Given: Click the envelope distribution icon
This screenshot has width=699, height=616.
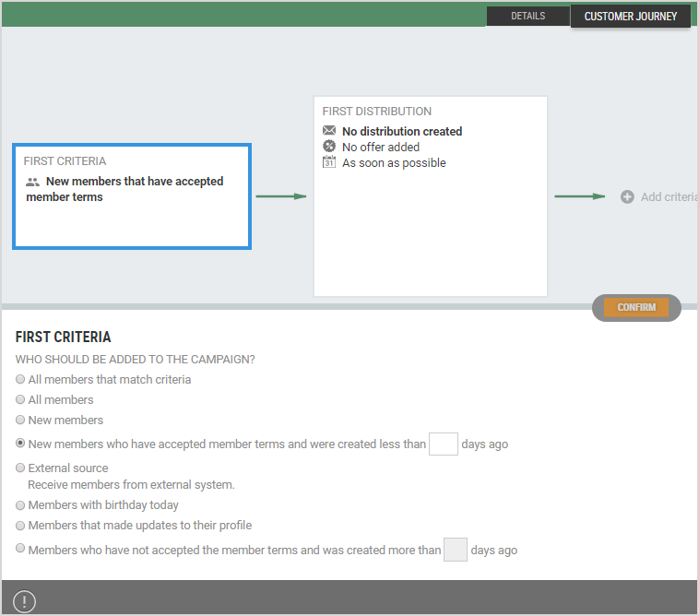Looking at the screenshot, I should (x=329, y=131).
